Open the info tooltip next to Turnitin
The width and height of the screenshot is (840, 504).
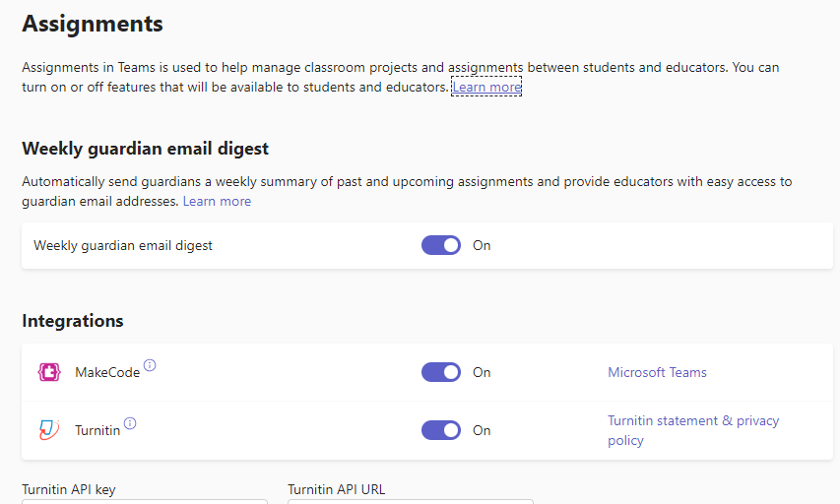point(130,423)
